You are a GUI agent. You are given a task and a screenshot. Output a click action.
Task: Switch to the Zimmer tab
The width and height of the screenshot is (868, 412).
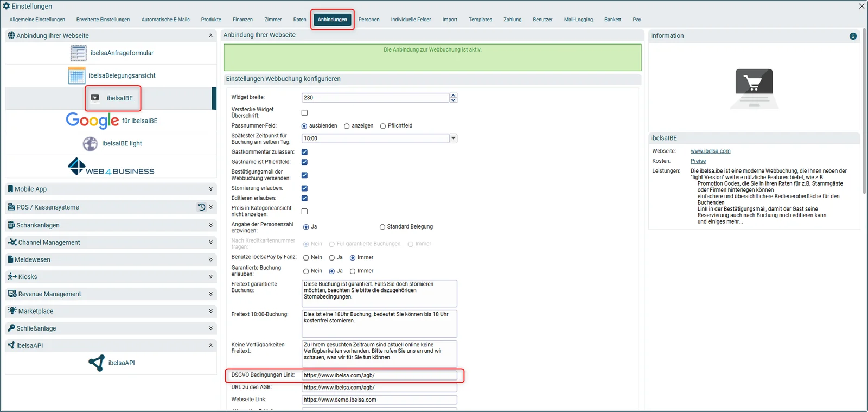[x=273, y=20]
